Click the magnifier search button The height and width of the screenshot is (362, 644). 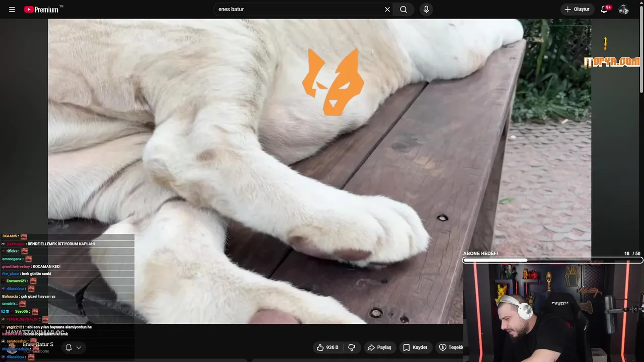(x=404, y=10)
